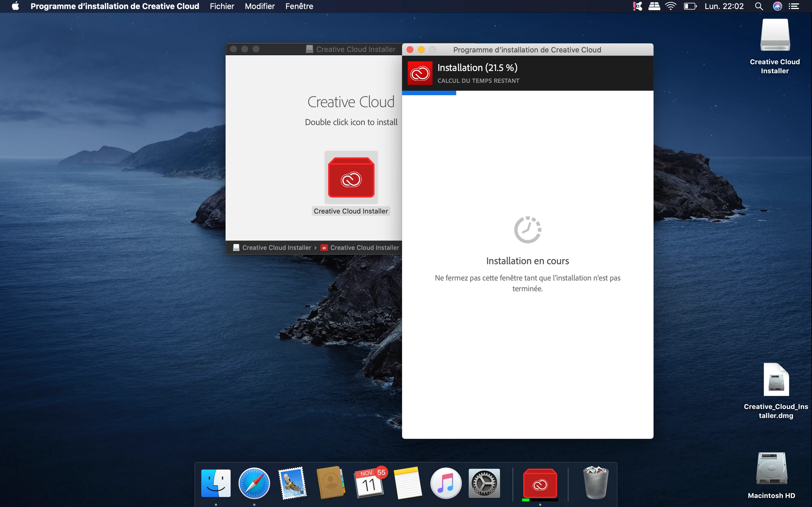Open the Contacts app in Dock

331,483
